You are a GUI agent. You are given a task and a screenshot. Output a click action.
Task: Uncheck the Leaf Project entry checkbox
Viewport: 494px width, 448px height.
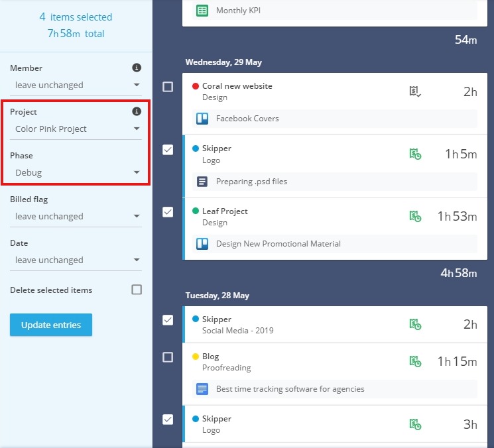tap(168, 212)
